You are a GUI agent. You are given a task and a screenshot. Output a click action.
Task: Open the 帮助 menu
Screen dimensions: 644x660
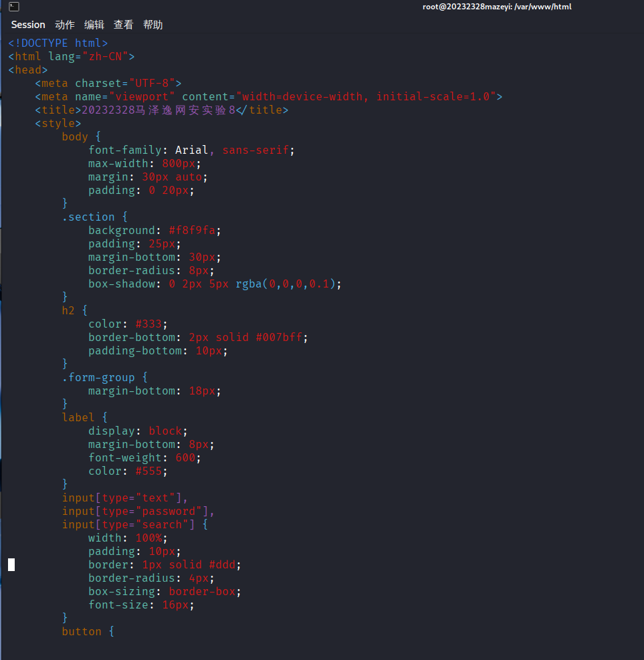coord(152,25)
